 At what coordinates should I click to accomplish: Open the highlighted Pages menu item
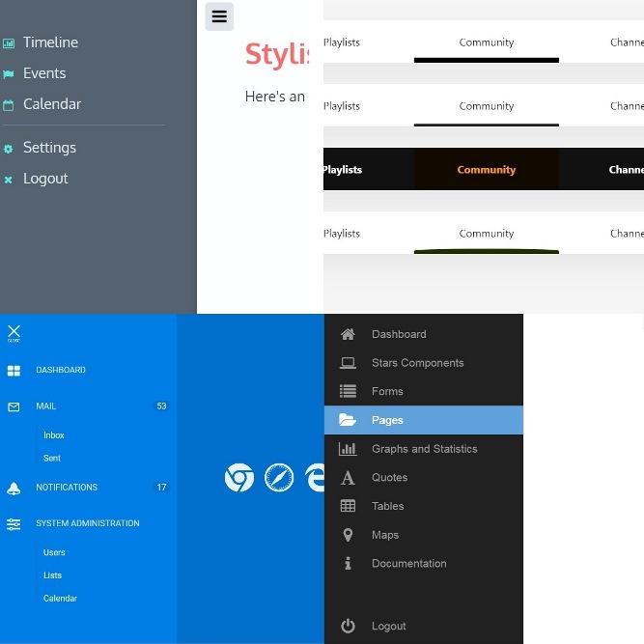click(x=423, y=420)
